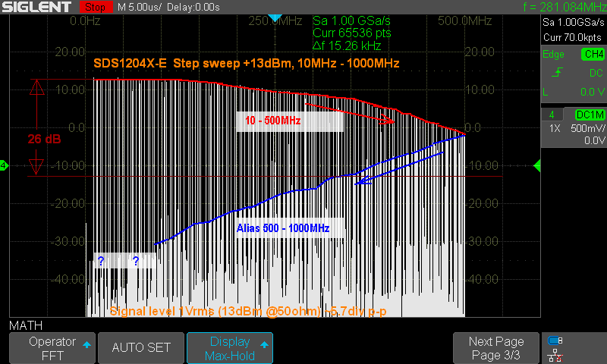607x364 pixels.
Task: Select the M 5.00us/ timebase readout
Action: (140, 8)
